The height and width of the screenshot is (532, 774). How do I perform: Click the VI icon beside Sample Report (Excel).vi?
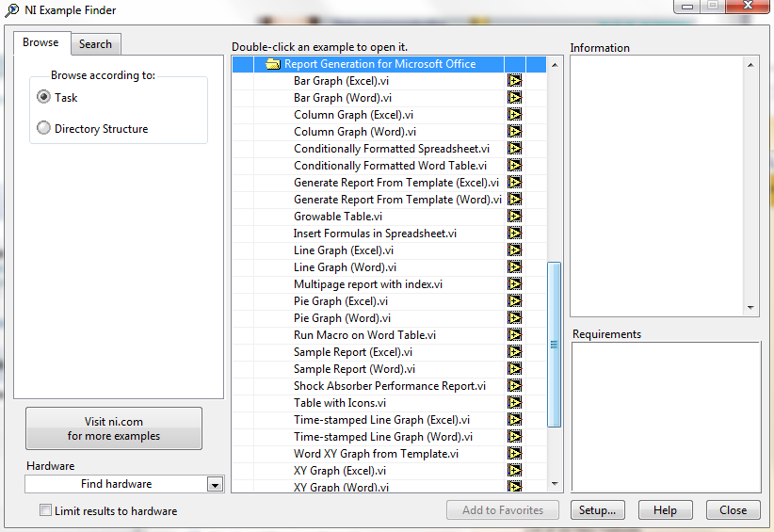point(514,352)
